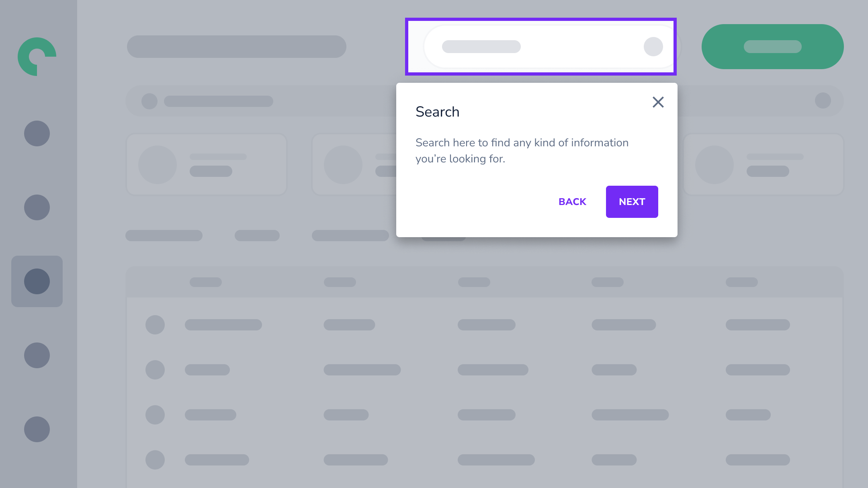Click the green pill button at top right
868x488 pixels.
(772, 47)
